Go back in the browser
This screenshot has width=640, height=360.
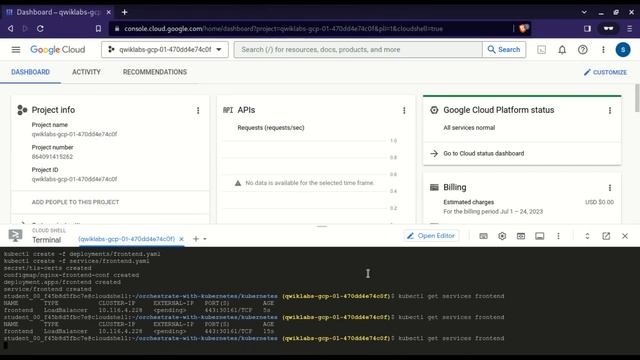11,29
